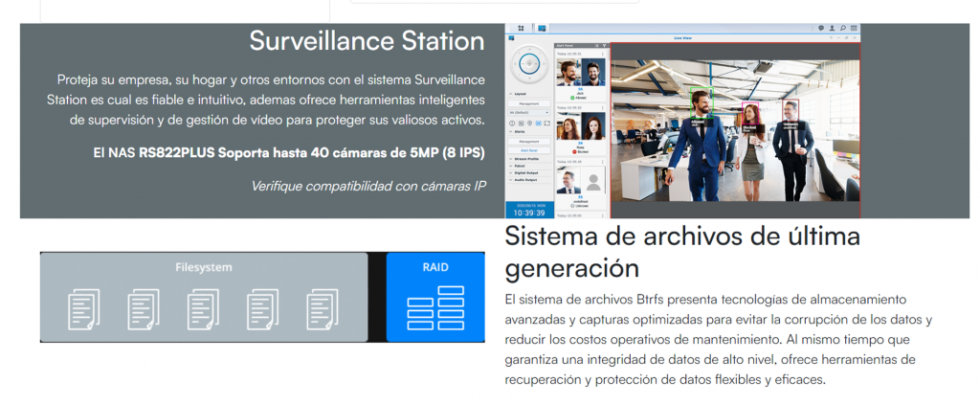Click the last Filesystem document icon
This screenshot has width=980, height=405.
(x=322, y=309)
